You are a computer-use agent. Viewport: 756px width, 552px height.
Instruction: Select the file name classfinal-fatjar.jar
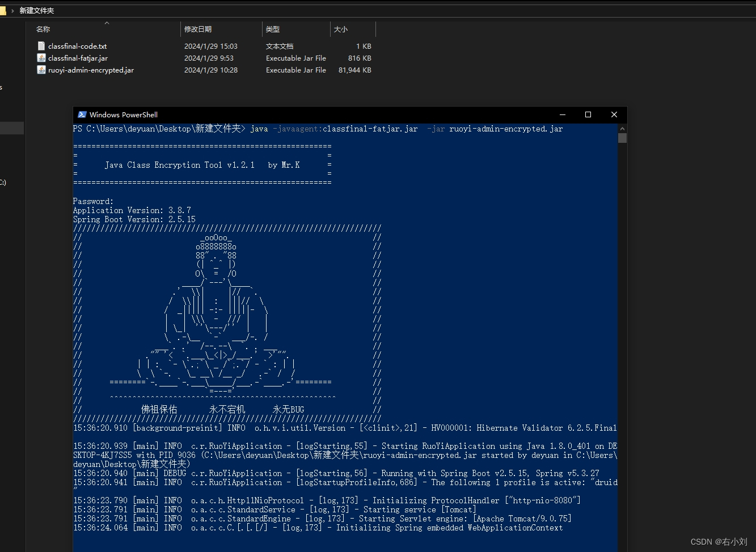coord(78,58)
